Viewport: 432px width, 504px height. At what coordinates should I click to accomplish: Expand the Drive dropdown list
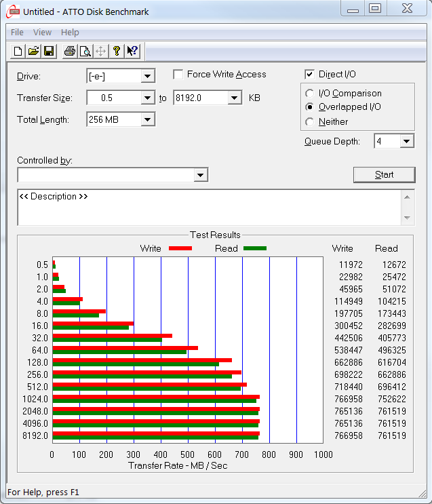[148, 77]
